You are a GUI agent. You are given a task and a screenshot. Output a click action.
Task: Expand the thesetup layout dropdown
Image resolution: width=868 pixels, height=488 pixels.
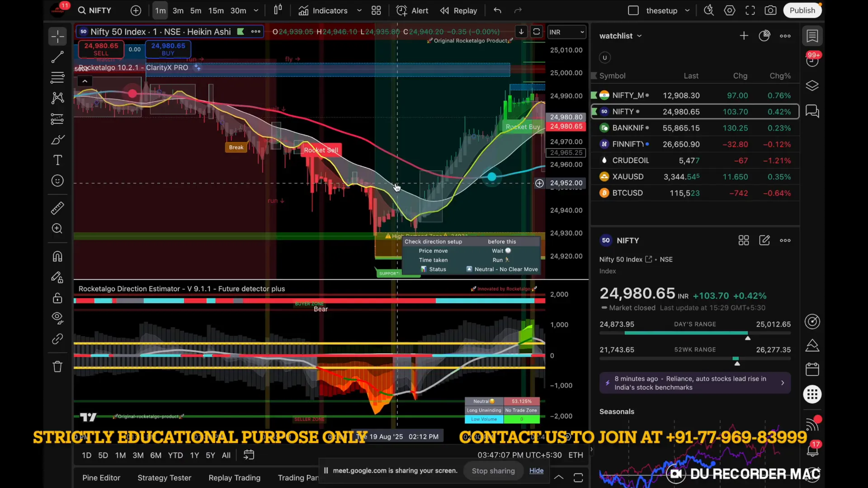(687, 10)
